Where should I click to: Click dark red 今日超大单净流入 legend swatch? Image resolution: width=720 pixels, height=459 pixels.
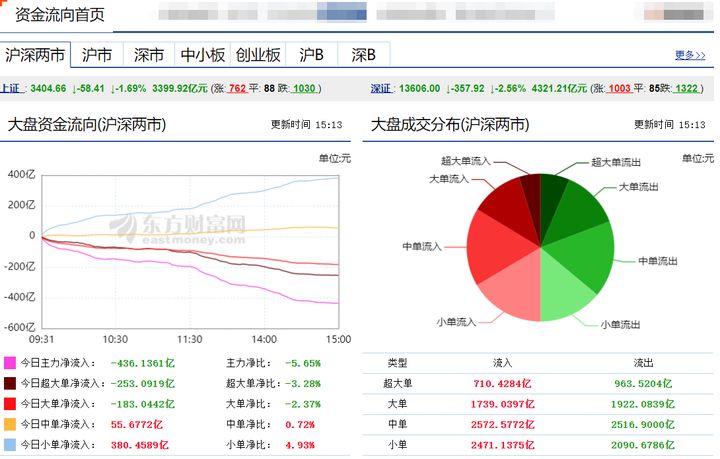pos(10,383)
